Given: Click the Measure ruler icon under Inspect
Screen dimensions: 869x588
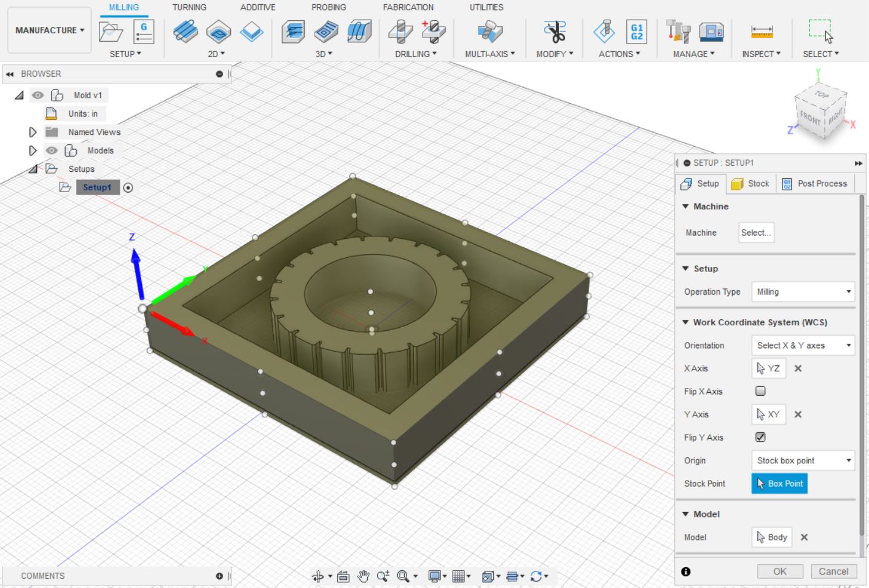Looking at the screenshot, I should coord(762,31).
